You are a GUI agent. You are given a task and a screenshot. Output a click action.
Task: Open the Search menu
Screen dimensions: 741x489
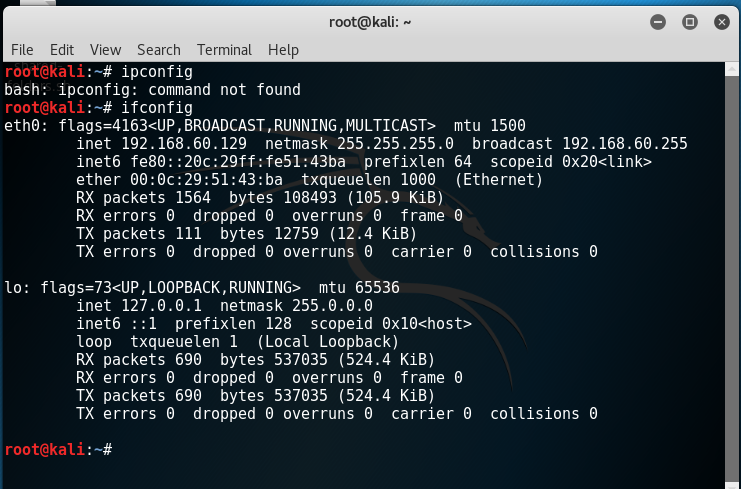(159, 49)
